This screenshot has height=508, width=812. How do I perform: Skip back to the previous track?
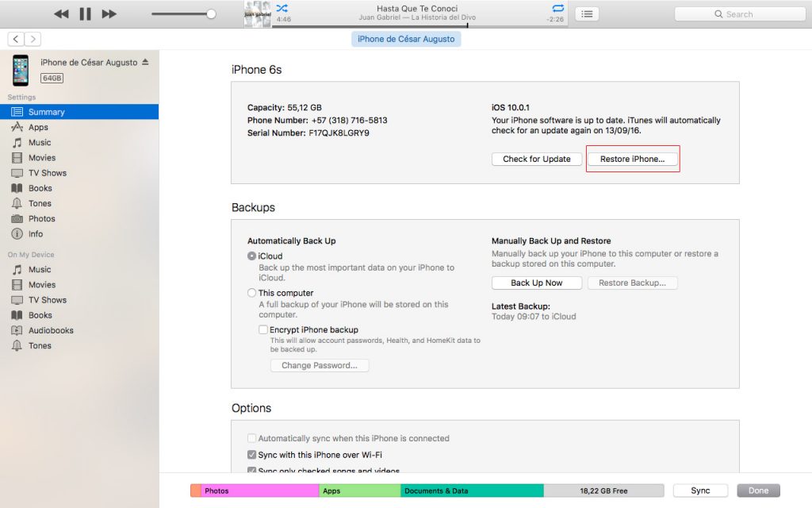click(61, 14)
